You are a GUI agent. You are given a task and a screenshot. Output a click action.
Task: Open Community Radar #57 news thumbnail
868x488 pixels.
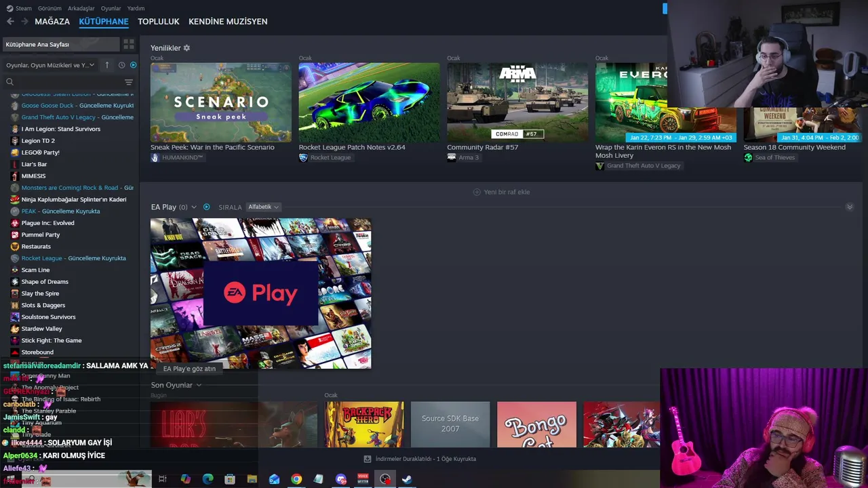[x=517, y=102]
